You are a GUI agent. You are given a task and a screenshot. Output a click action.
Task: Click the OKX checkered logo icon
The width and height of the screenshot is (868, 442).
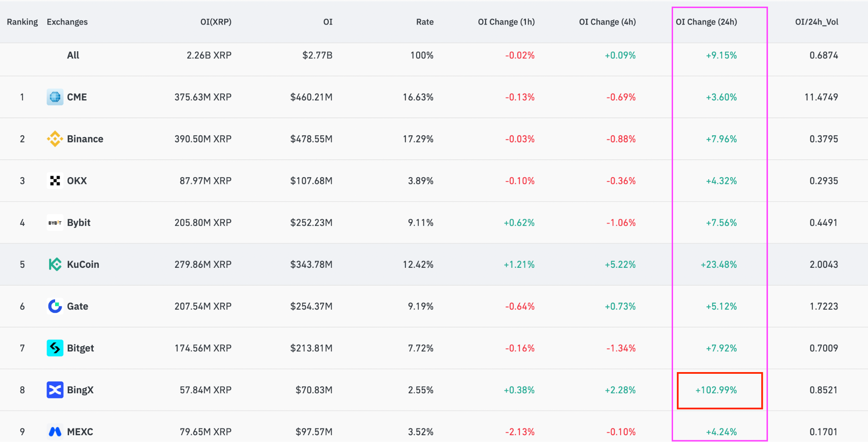[55, 181]
